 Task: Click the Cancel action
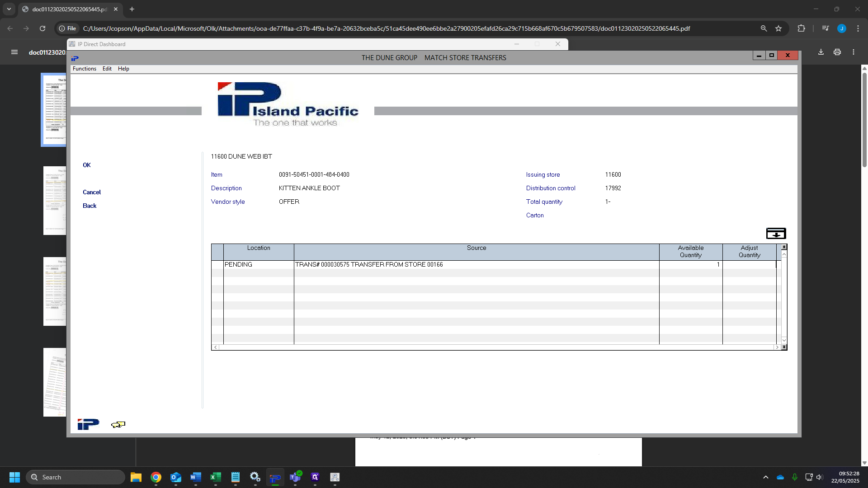click(92, 192)
